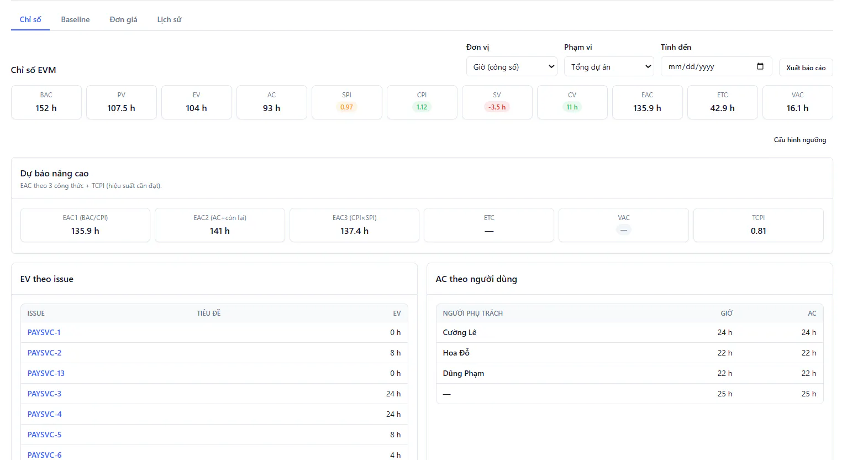Open the Phạm vi dropdown Tổng dự án
868x460 pixels.
[x=609, y=66]
